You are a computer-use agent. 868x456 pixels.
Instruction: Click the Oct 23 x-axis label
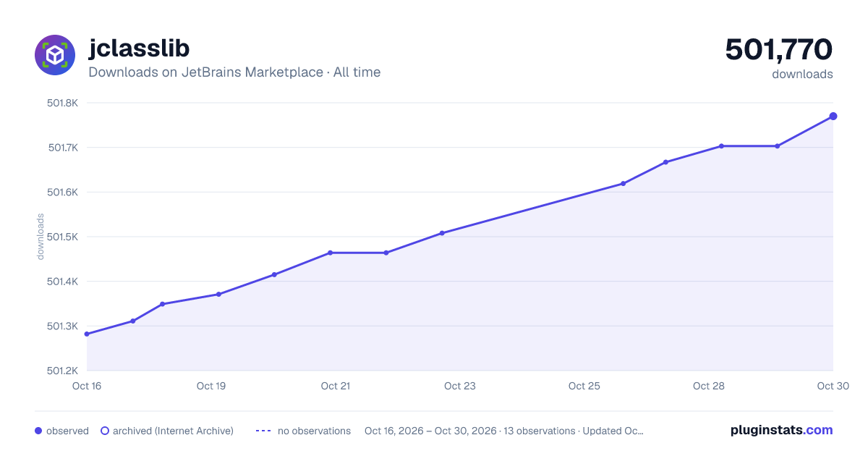click(460, 386)
